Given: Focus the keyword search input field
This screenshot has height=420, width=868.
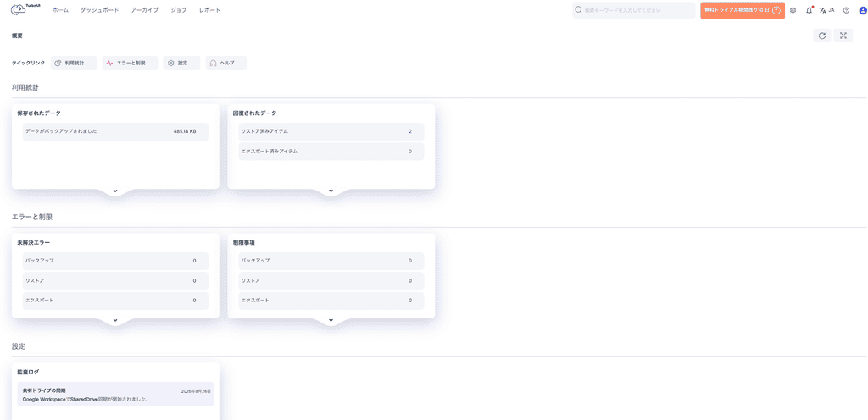Looking at the screenshot, I should point(634,10).
